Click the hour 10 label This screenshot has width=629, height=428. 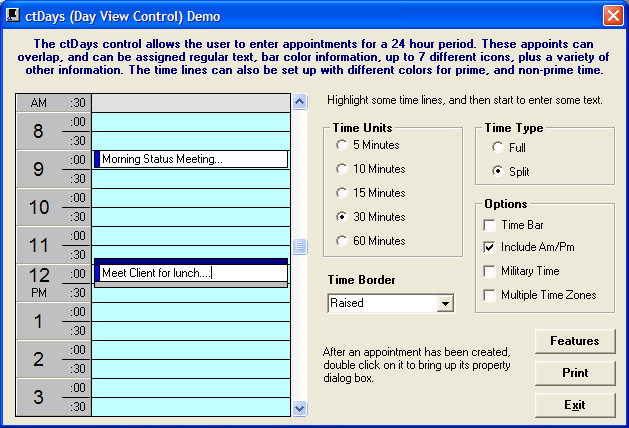pyautogui.click(x=39, y=207)
